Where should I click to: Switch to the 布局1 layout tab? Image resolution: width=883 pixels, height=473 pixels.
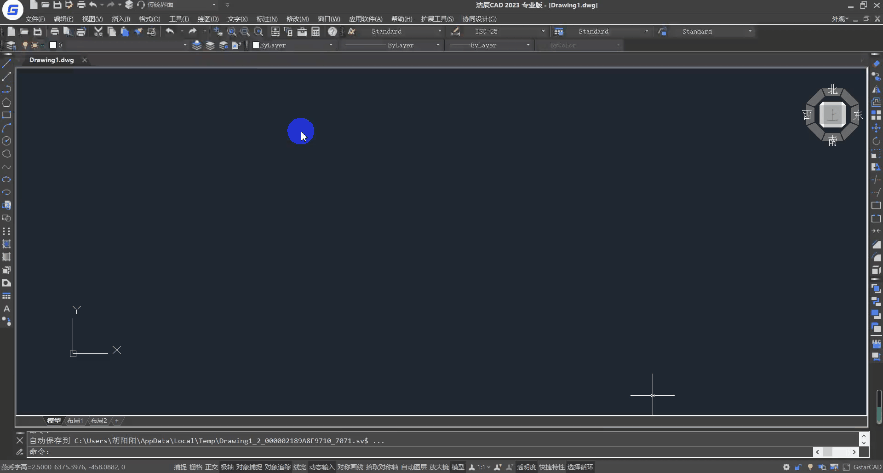pos(75,421)
